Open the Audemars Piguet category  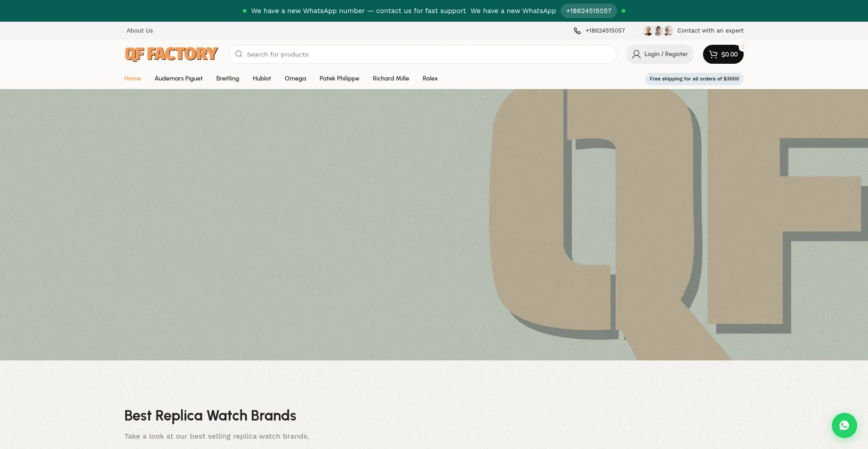pos(179,79)
